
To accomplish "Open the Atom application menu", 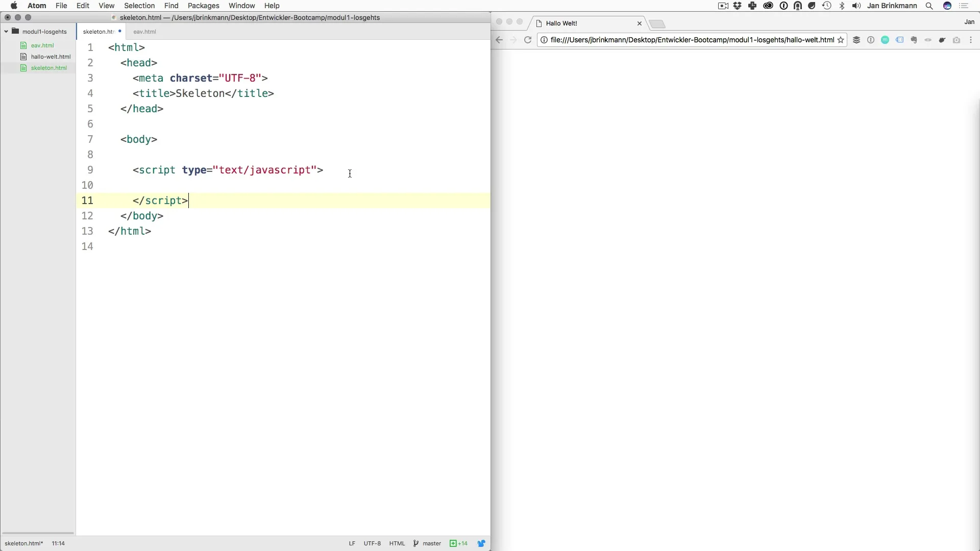I will [x=37, y=6].
